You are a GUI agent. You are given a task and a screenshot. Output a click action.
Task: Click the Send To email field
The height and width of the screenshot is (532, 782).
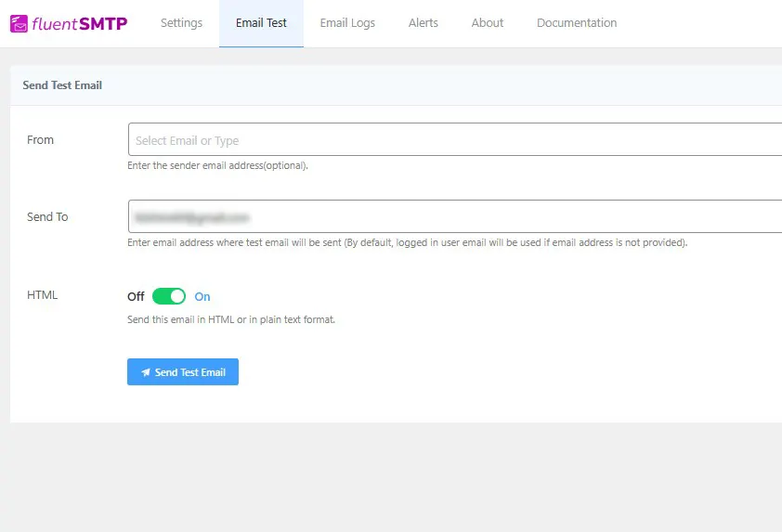(x=453, y=217)
